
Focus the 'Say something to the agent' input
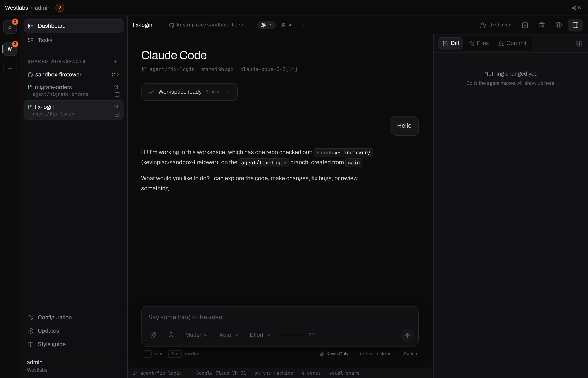pyautogui.click(x=280, y=317)
